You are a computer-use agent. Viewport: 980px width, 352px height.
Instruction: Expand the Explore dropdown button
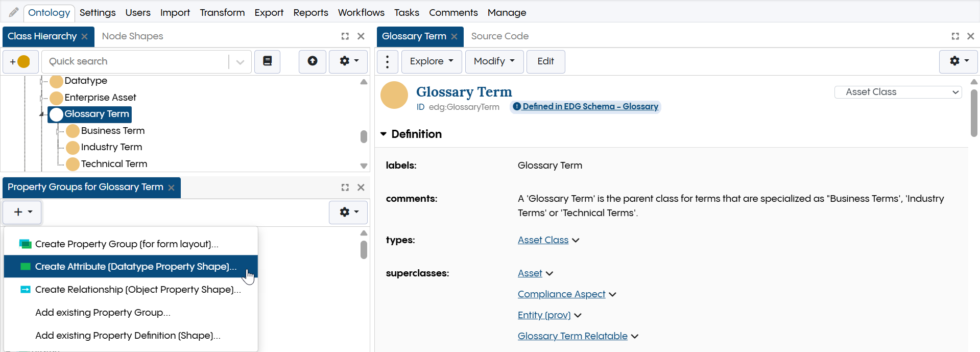click(432, 61)
